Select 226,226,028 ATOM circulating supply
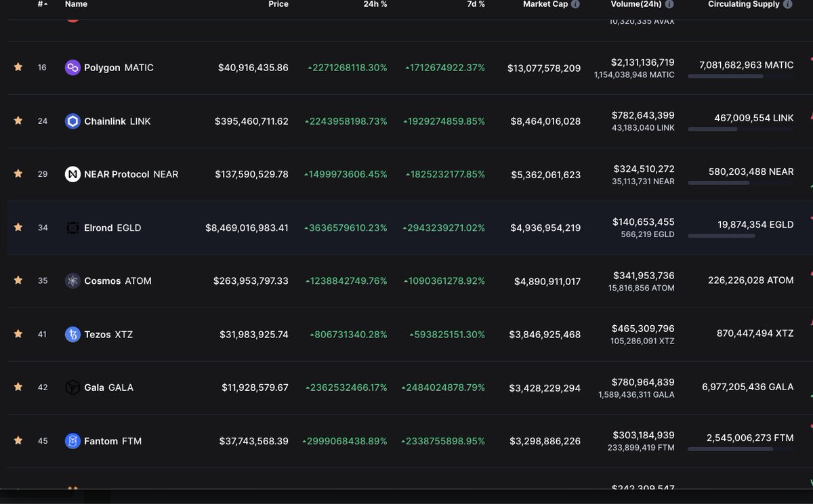The image size is (813, 504). pos(751,280)
